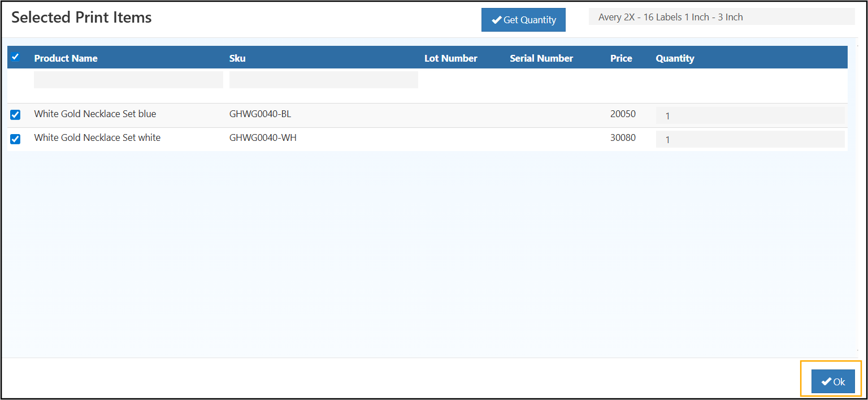The image size is (868, 400).
Task: Click the 20050 price cell
Action: [x=623, y=114]
